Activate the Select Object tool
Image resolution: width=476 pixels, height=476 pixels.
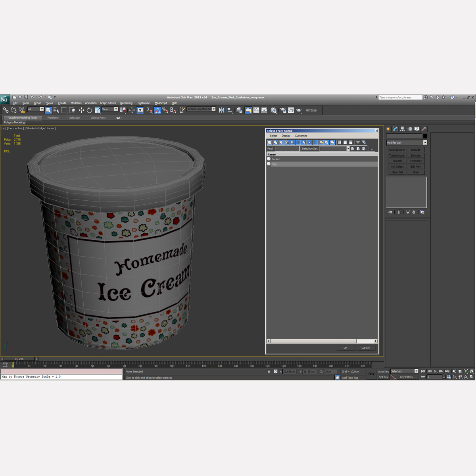48,110
